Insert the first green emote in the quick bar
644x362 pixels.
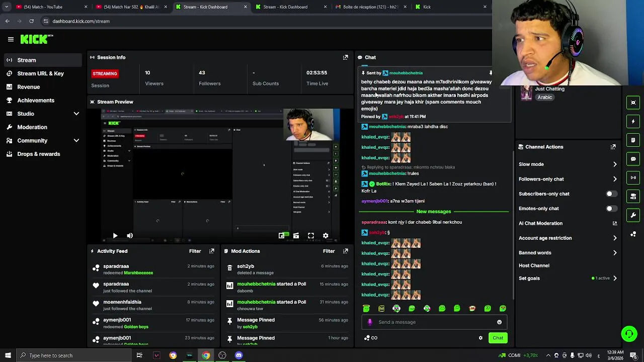pyautogui.click(x=366, y=309)
